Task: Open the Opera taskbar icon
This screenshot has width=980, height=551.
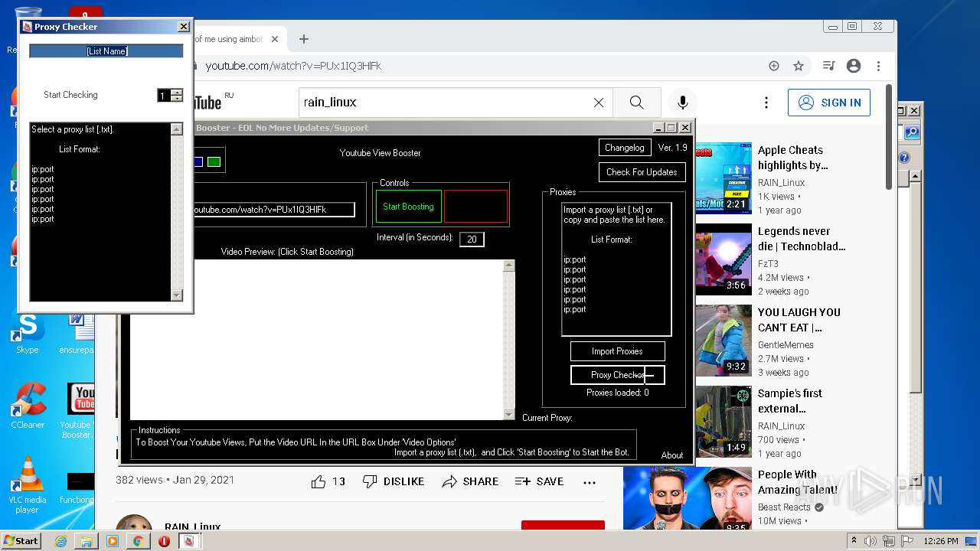Action: pyautogui.click(x=164, y=541)
